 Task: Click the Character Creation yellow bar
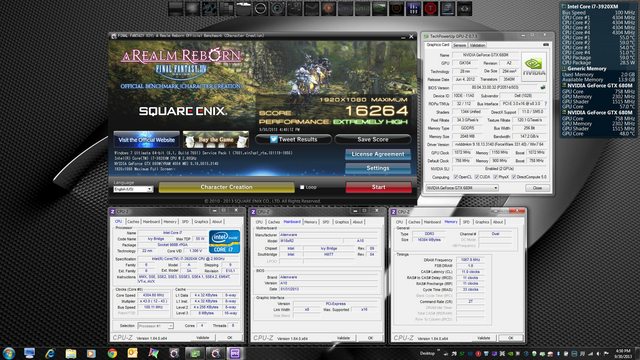click(227, 187)
